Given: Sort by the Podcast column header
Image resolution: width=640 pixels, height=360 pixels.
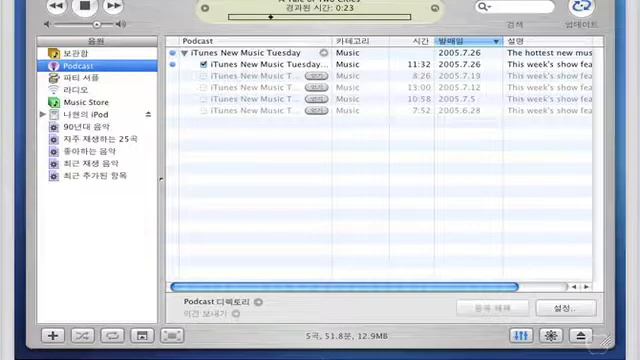Looking at the screenshot, I should click(x=256, y=41).
